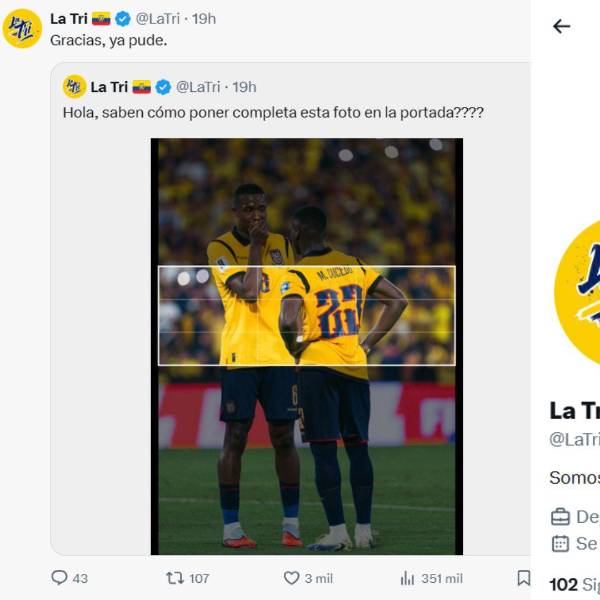
Task: Open La Tri name on main tweet
Action: 69,19
